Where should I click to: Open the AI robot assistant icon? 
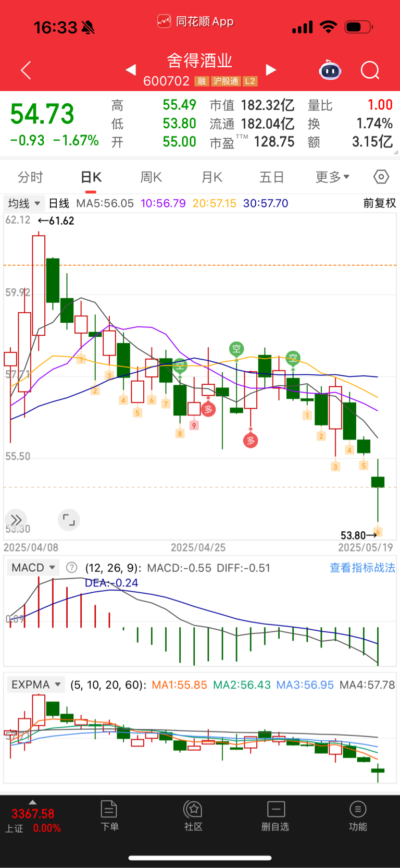[330, 70]
